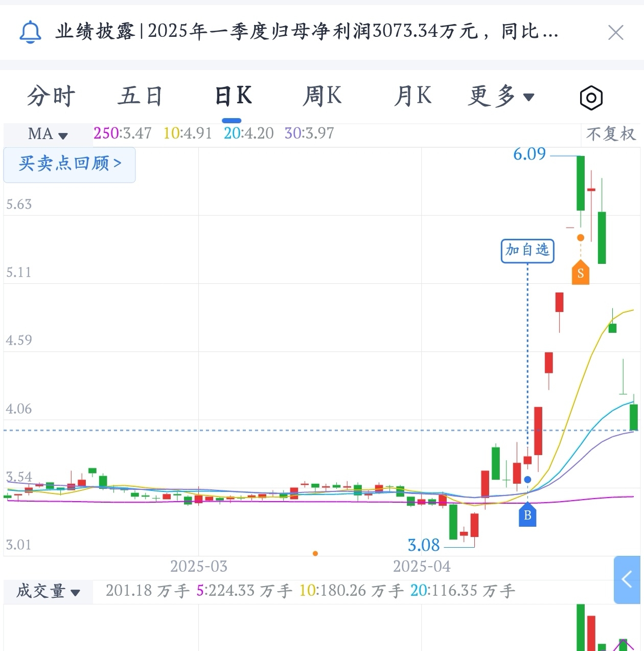Click the 2025-04 date axis label
Image resolution: width=644 pixels, height=651 pixels.
pyautogui.click(x=422, y=567)
